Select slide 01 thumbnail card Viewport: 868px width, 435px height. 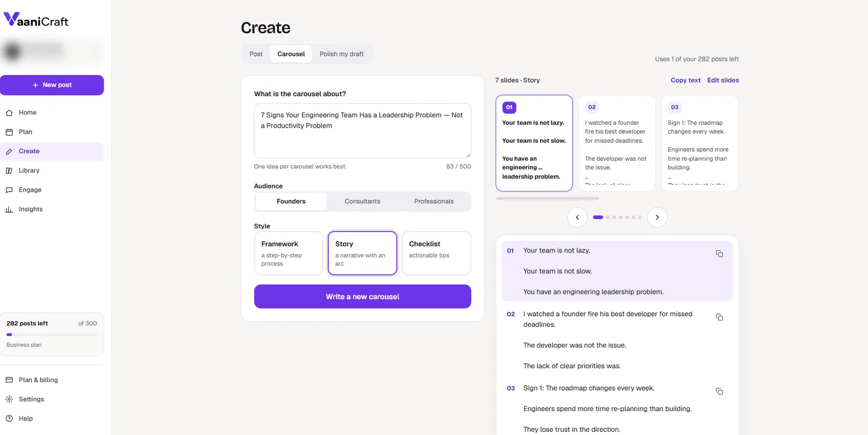tap(534, 143)
